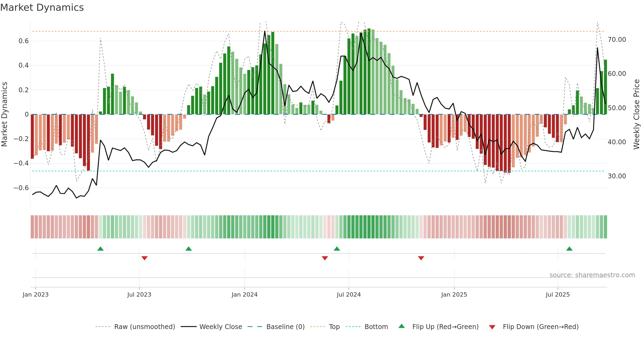Click the tallest green bar in mid-2024
The image size is (644, 362).
369,71
